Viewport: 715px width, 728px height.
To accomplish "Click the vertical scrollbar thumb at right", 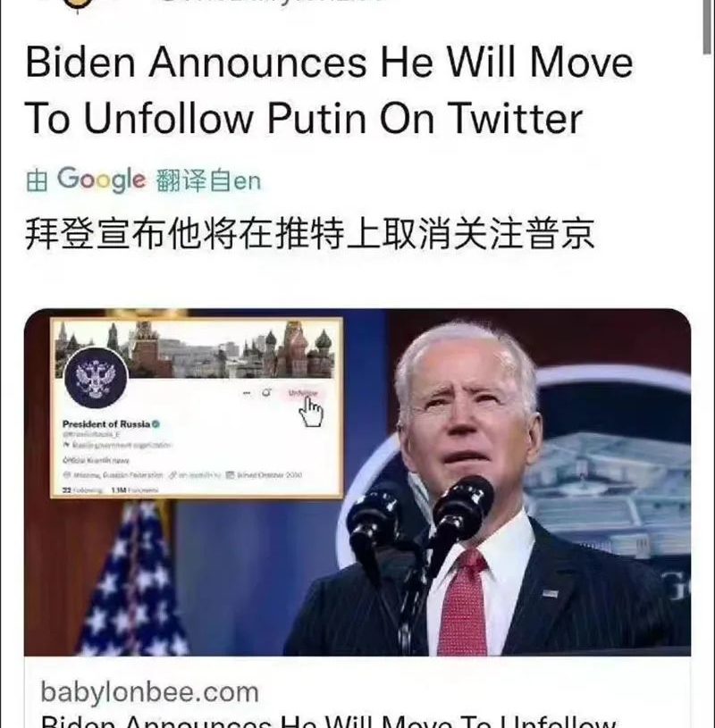I will 707,26.
